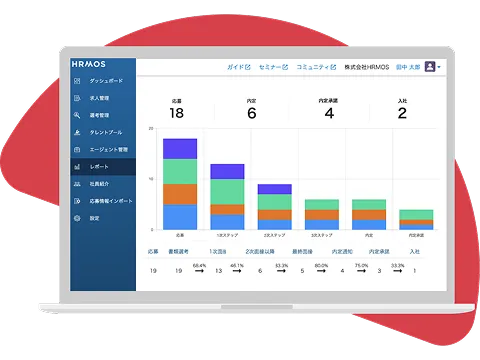Click the 内定通知 funnel stage link

tap(342, 251)
